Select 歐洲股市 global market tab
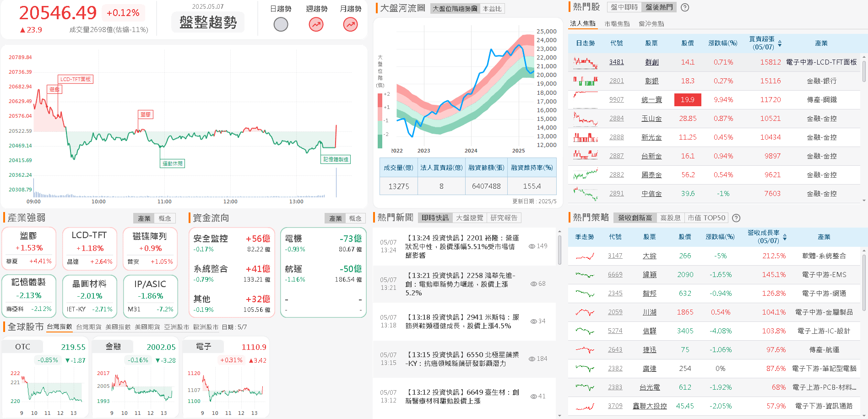 coord(206,327)
